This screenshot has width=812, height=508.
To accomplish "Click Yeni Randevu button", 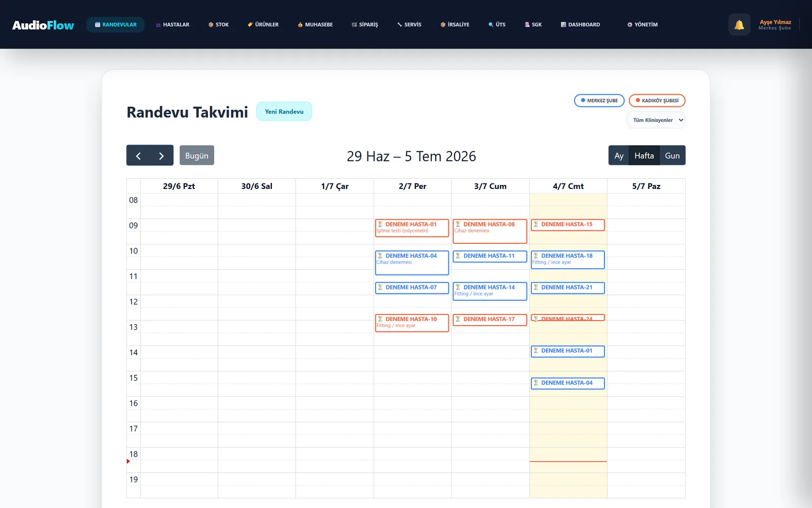I will pyautogui.click(x=284, y=112).
